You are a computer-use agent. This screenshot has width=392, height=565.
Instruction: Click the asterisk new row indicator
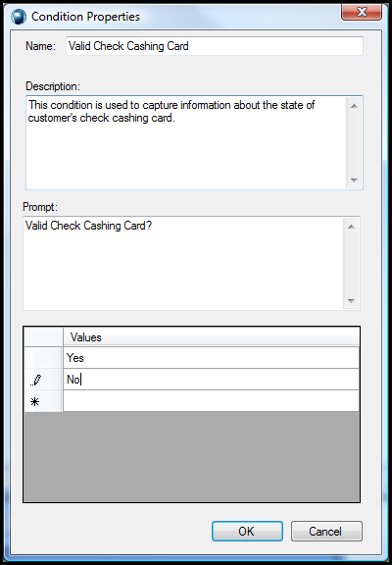point(34,401)
